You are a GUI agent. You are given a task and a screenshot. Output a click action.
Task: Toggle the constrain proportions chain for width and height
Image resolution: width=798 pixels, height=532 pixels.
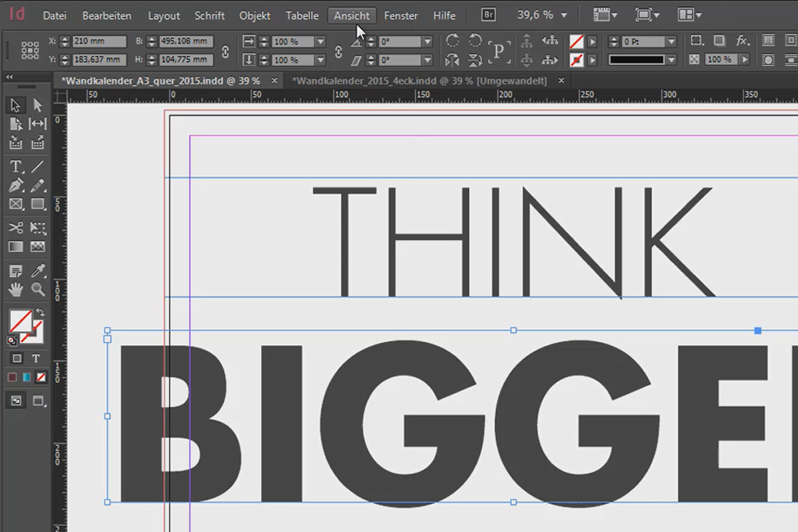click(x=225, y=51)
